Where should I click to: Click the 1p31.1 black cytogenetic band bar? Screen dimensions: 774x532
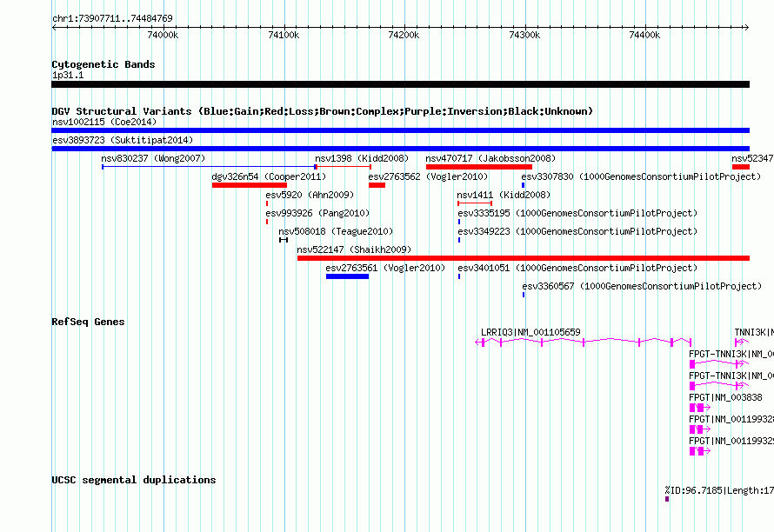pos(400,84)
